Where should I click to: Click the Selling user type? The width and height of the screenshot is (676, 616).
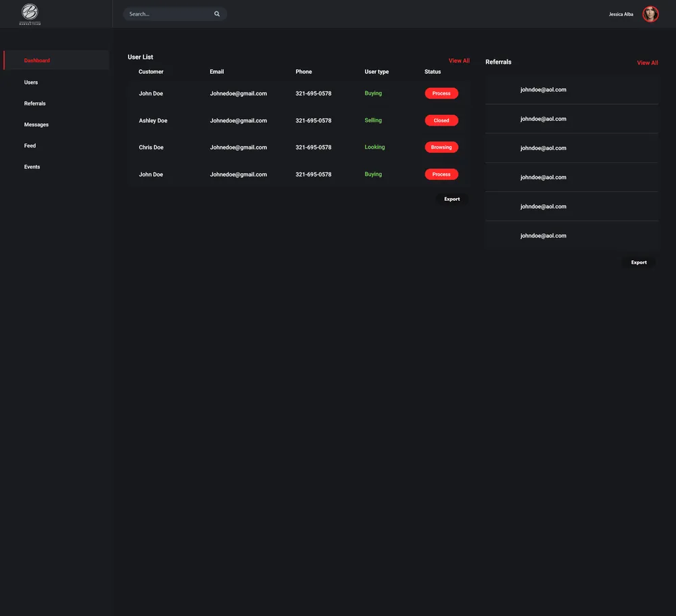[x=373, y=120]
